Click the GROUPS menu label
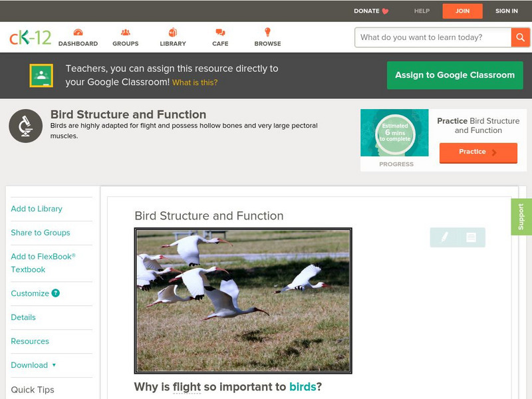 (x=126, y=44)
